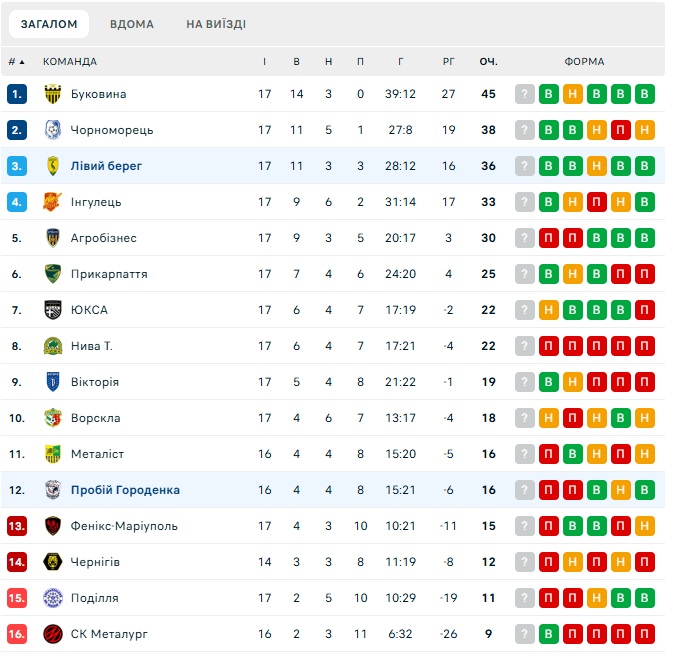Screen dimensions: 674x658
Task: Click the Чорноморець club crest
Action: (53, 130)
